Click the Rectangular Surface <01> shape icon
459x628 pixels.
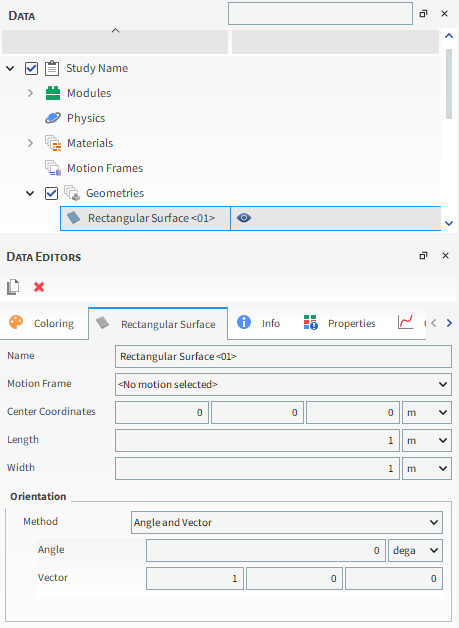click(74, 218)
